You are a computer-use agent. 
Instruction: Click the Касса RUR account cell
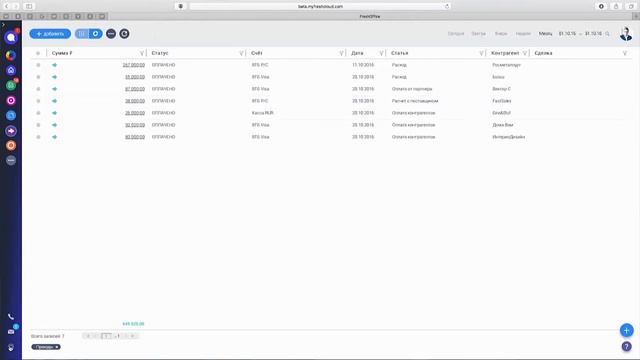pos(262,113)
